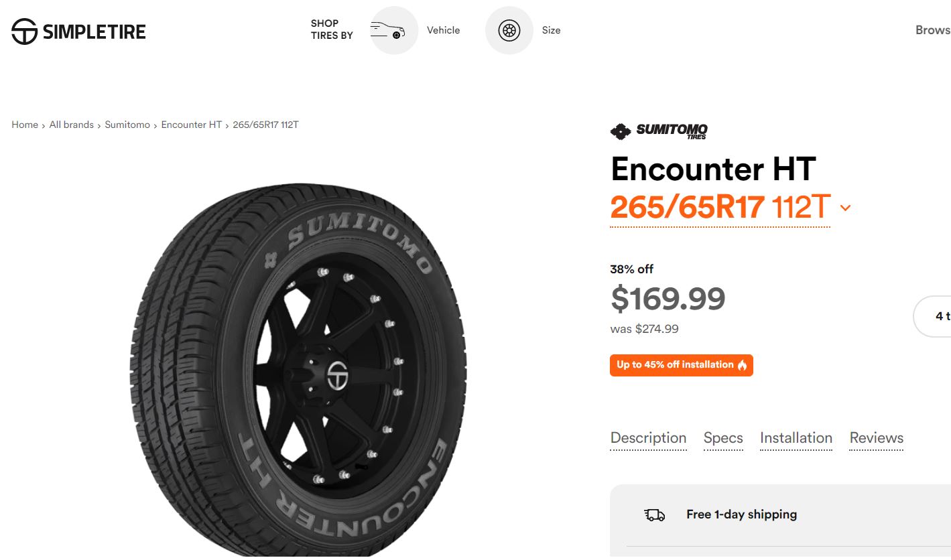Click the Sumitomo Tires brand logo

pyautogui.click(x=658, y=131)
